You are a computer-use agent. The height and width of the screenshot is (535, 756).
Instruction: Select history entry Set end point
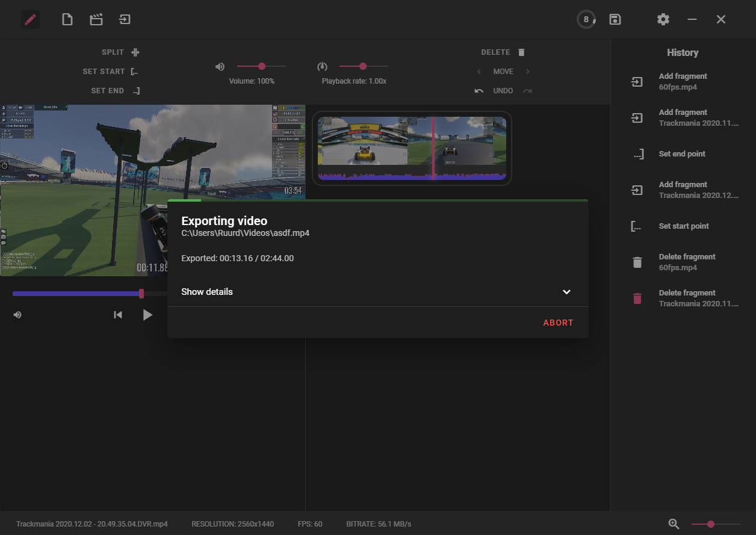683,154
